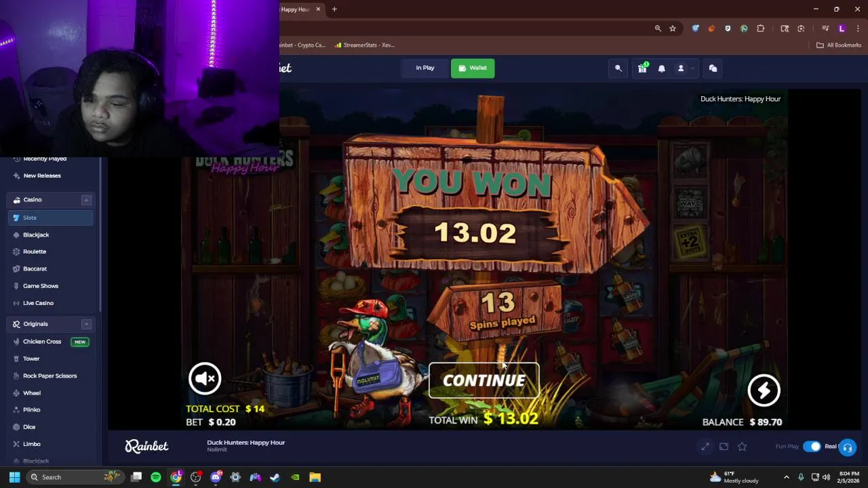Viewport: 868px width, 488px height.
Task: Open the rewards gift icon
Action: pos(642,68)
